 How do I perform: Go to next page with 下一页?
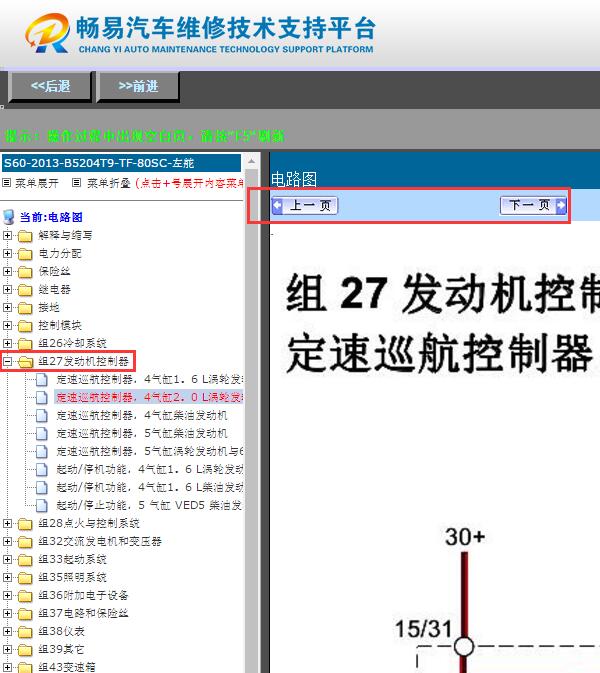533,206
